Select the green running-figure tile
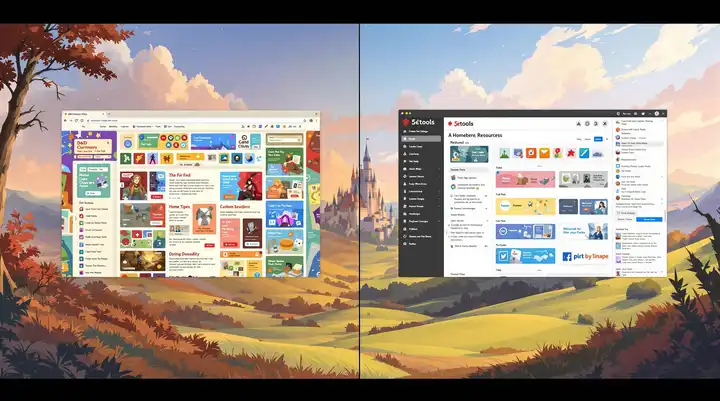The image size is (720, 401). click(x=126, y=158)
